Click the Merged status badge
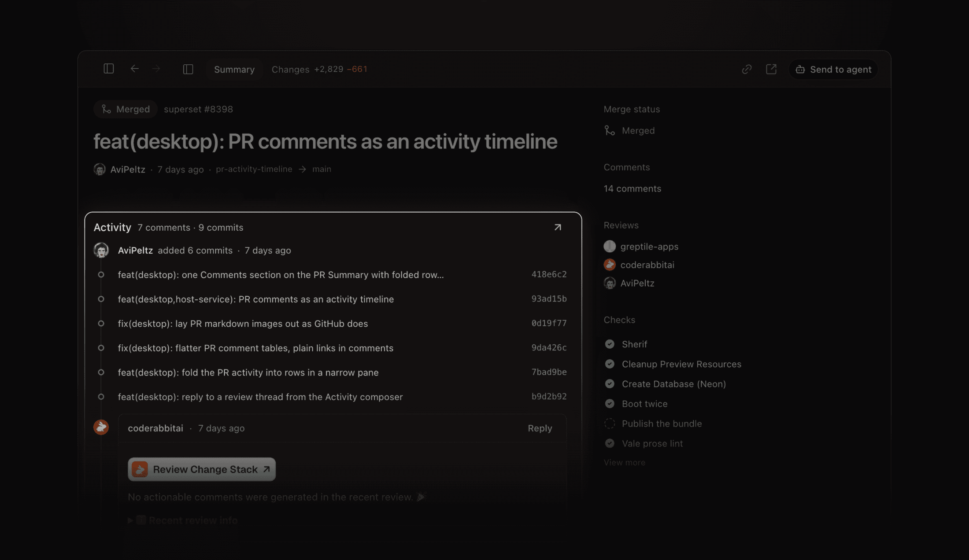 126,109
